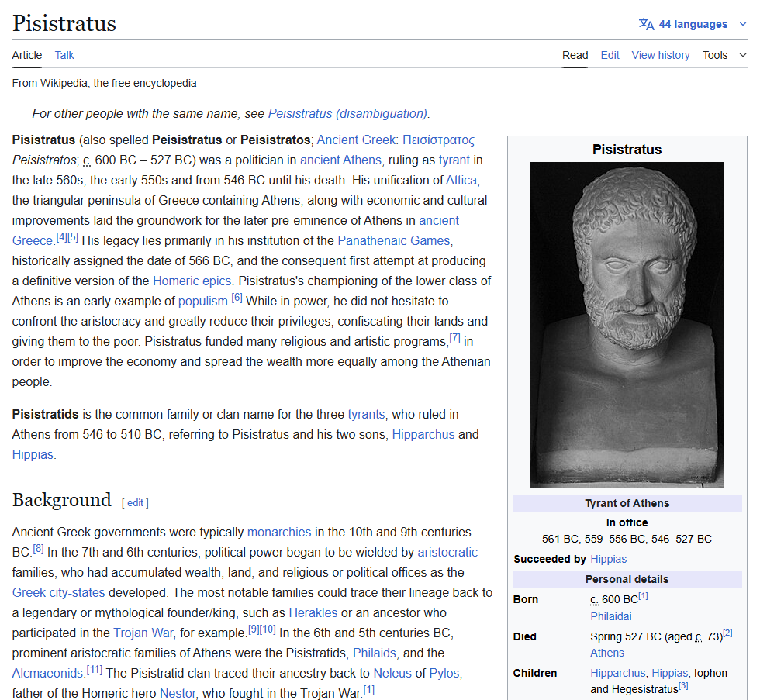This screenshot has width=760, height=700.
Task: Open the Panathenaic Games link
Action: click(393, 240)
